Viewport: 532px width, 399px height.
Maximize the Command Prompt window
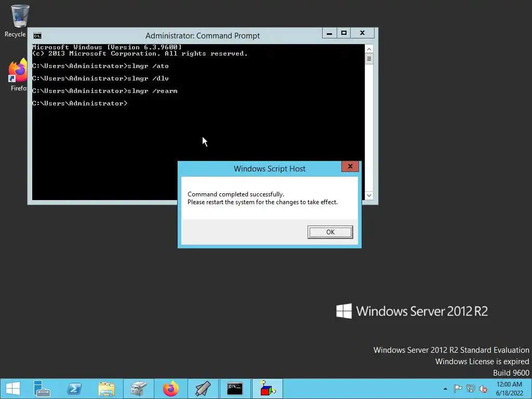(x=344, y=33)
